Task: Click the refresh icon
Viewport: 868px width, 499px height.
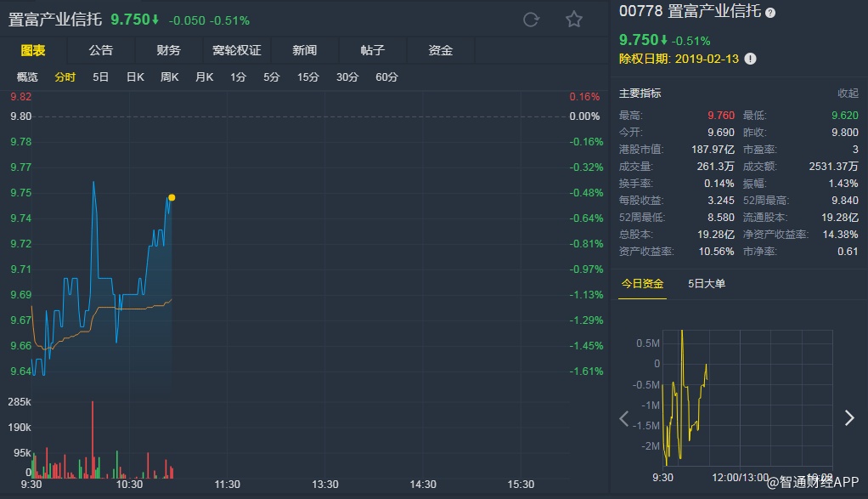Action: pyautogui.click(x=532, y=20)
